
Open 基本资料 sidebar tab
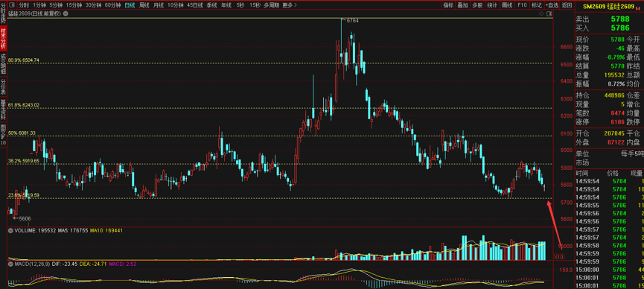3,109
